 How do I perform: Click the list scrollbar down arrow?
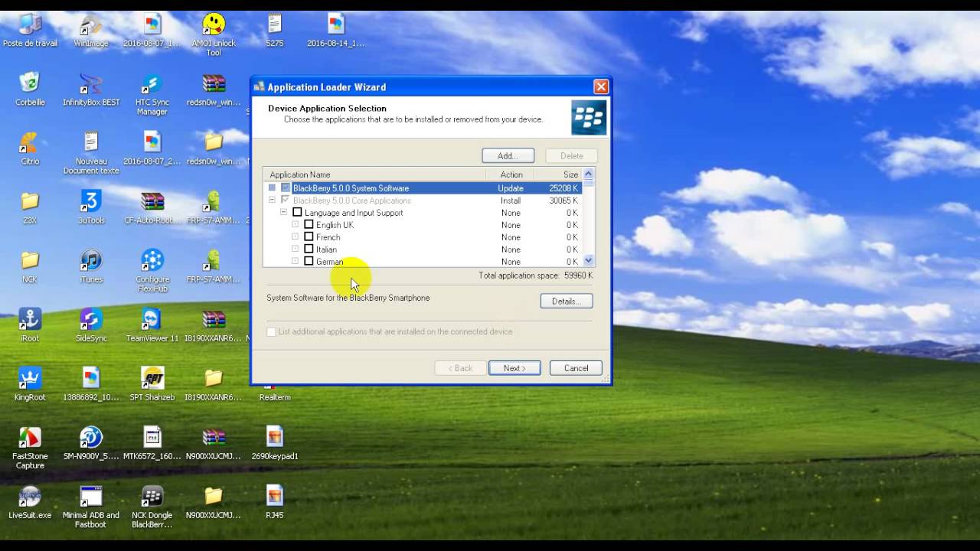point(588,261)
